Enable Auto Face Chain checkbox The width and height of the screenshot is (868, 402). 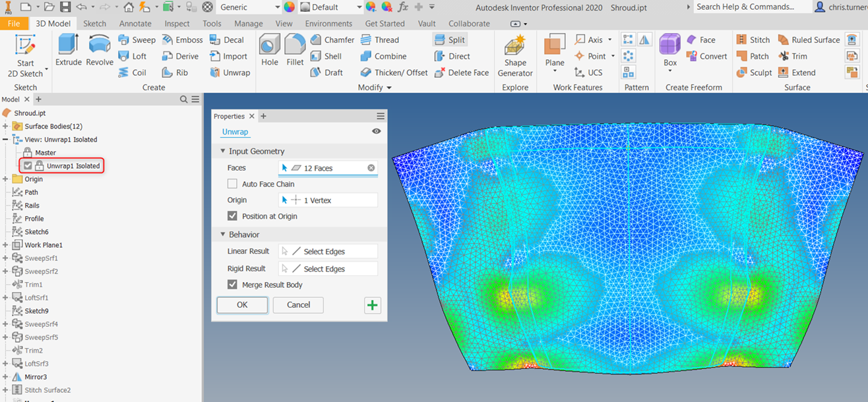click(x=232, y=185)
